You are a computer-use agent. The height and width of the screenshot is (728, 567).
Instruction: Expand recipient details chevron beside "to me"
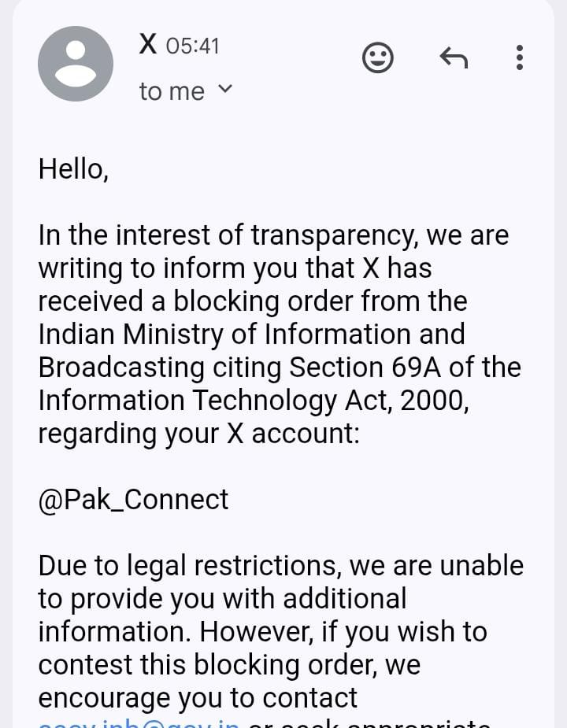pyautogui.click(x=224, y=89)
